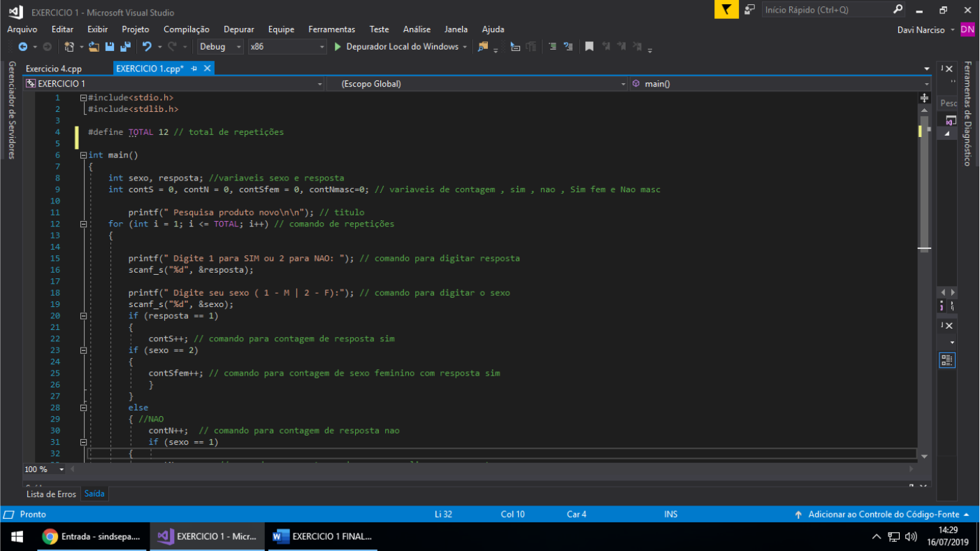This screenshot has height=551, width=980.
Task: Click Adicionar ao Controle do Código-Fonte
Action: 884,515
